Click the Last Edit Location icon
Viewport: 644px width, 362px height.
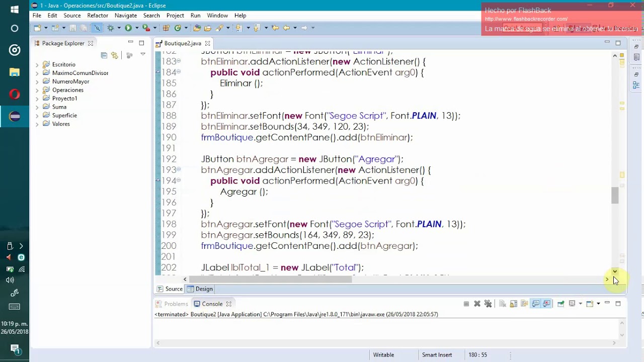pyautogui.click(x=275, y=28)
